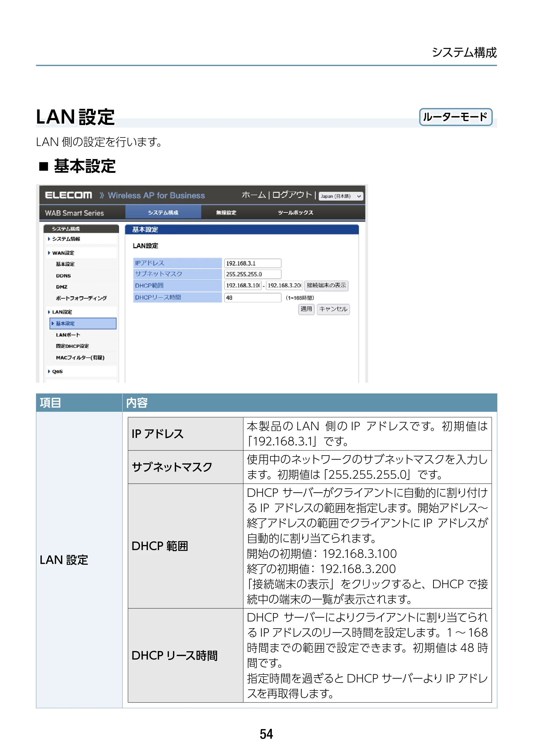This screenshot has height=756, width=533.
Task: Switch to the 無線設定 tab
Action: pos(226,213)
